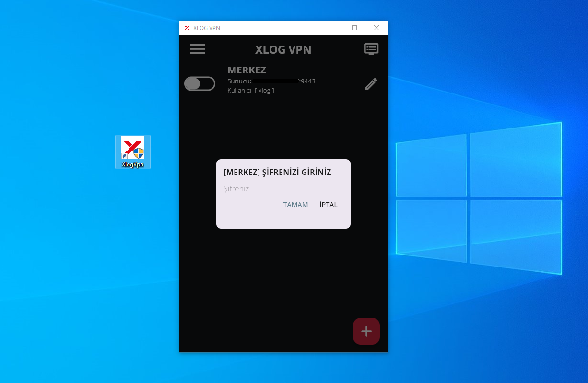Click the Kullanıcı: [ xlog ] text

click(x=251, y=90)
